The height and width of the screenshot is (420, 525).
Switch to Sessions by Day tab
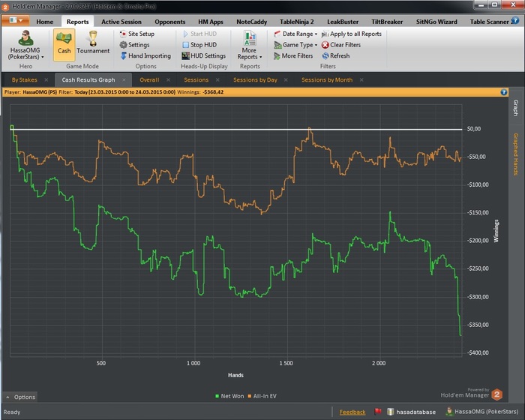255,80
